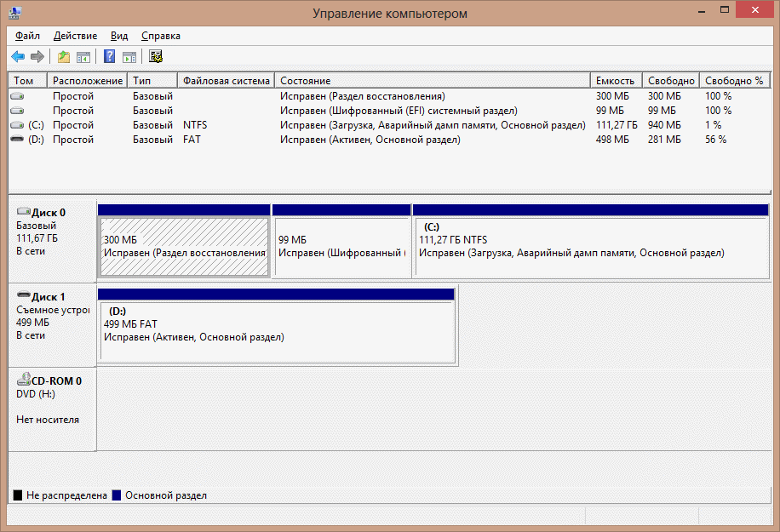Close the Управление компьютером window

(754, 10)
